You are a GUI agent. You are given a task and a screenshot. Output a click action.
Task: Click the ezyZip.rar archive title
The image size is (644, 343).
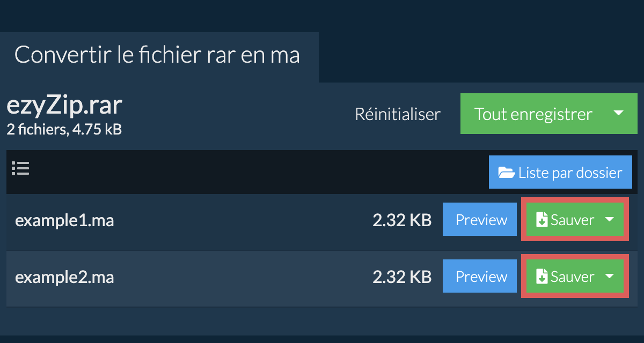(x=64, y=106)
